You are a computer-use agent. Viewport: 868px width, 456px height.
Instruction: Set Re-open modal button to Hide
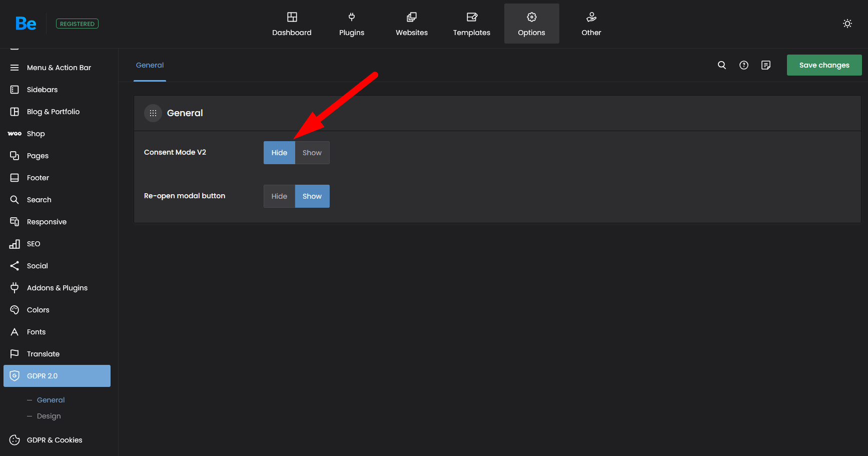point(279,196)
